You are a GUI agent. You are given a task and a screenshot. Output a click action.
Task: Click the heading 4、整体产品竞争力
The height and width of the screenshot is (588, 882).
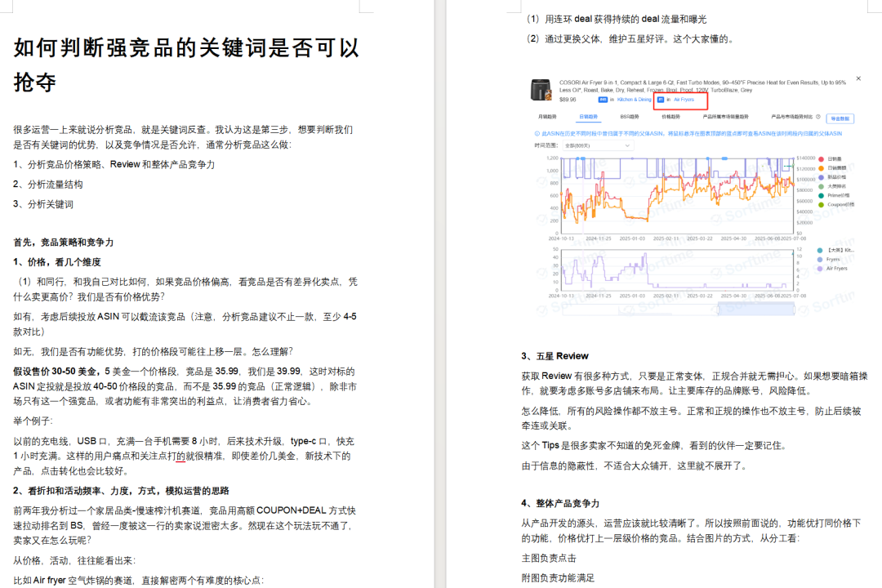point(560,503)
